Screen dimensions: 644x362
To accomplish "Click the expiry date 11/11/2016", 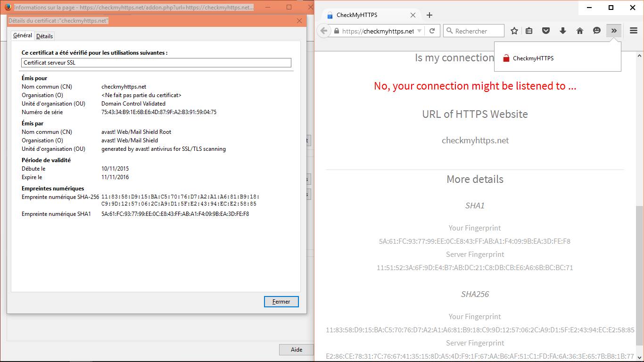I will pyautogui.click(x=115, y=177).
